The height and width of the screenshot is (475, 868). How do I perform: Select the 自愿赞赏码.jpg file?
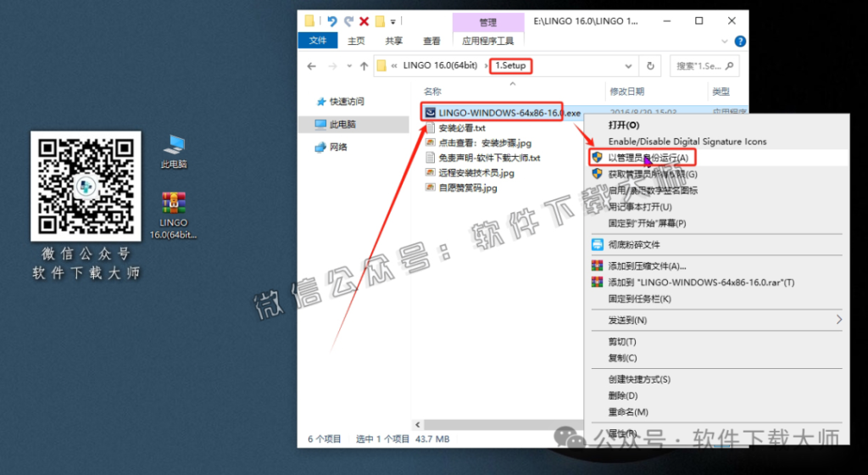[461, 187]
